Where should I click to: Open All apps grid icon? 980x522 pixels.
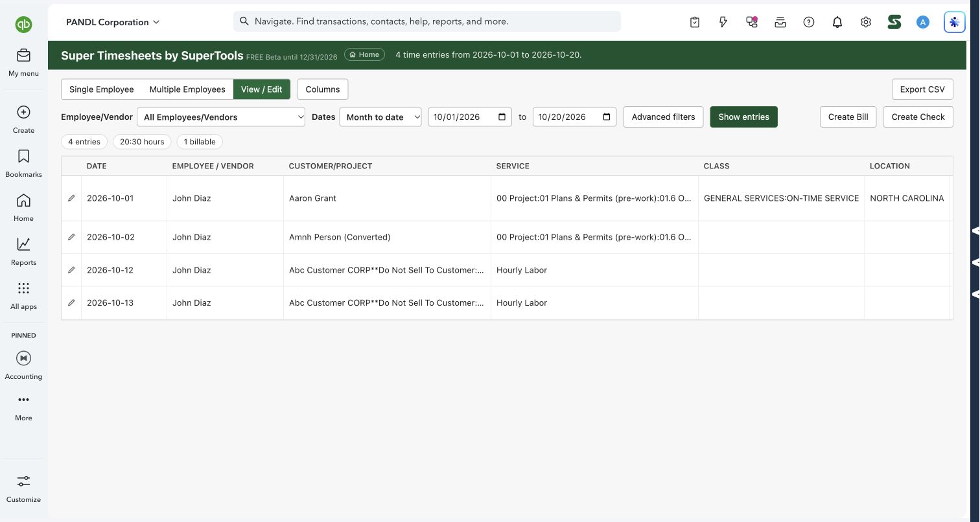tap(23, 288)
